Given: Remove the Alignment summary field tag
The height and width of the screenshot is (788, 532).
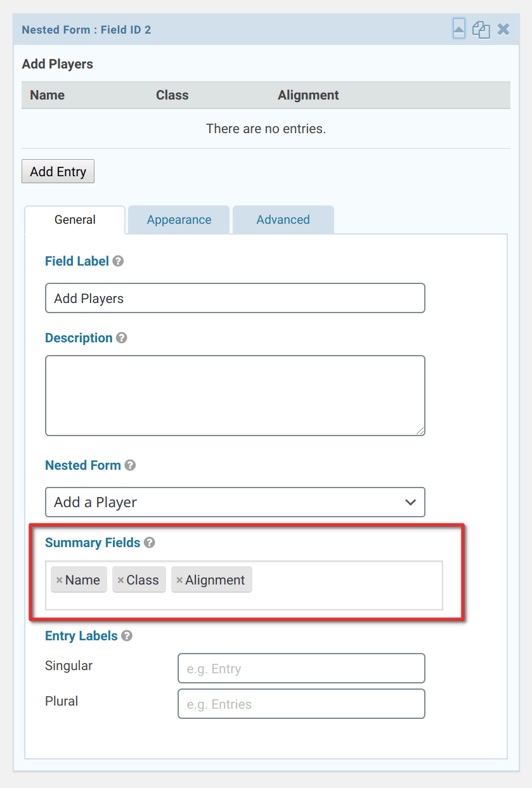Looking at the screenshot, I should [181, 579].
